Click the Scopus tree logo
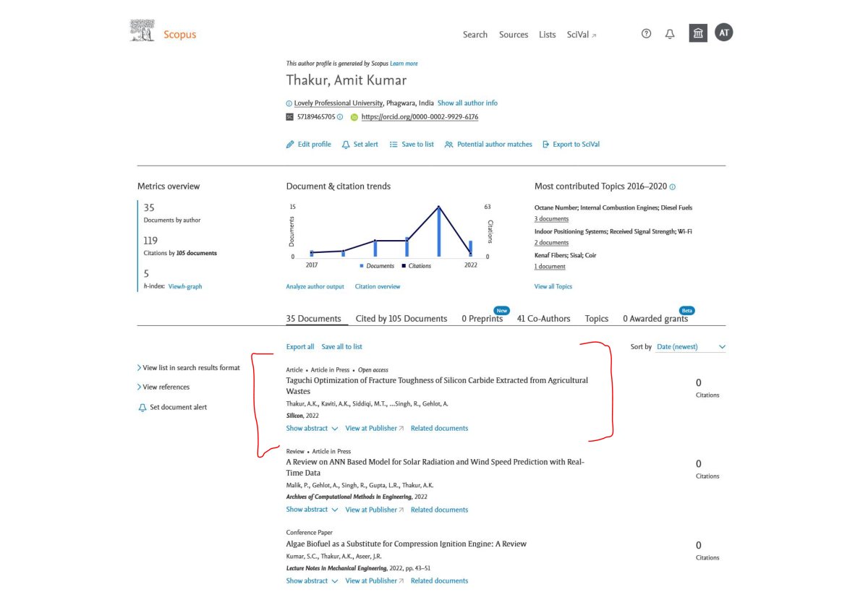 142,31
